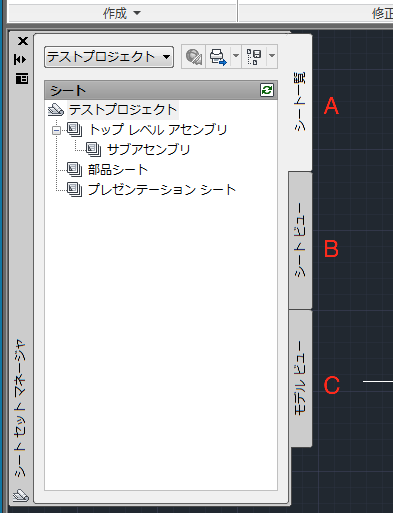Screen dimensions: 393x513
Task: Click the printer publish icon
Action: coord(218,57)
